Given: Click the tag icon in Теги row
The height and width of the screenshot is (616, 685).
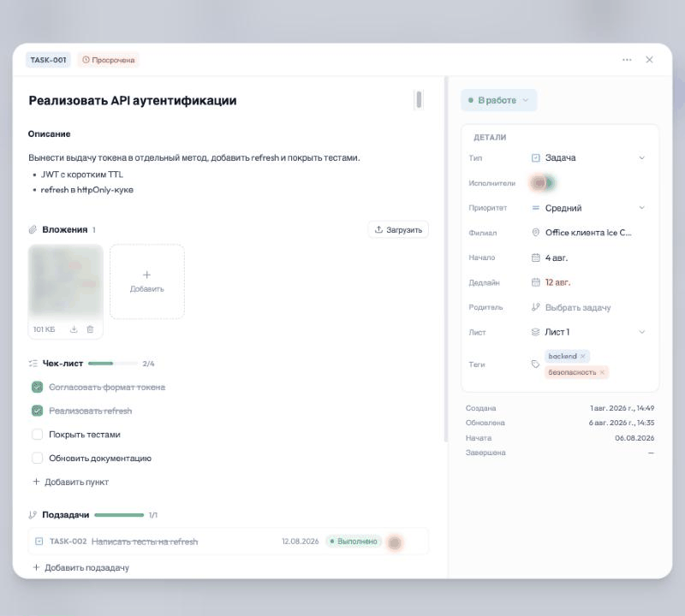Looking at the screenshot, I should click(x=536, y=364).
